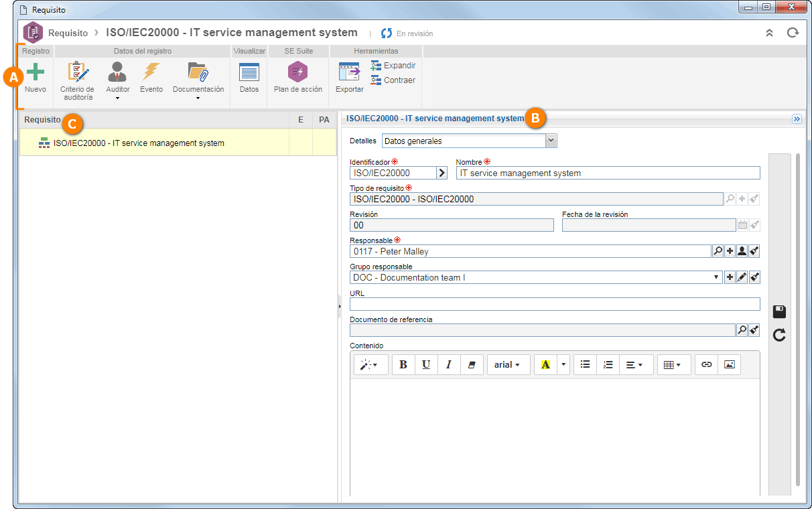Click Contraer in Herramientas
812x509 pixels.
point(393,80)
